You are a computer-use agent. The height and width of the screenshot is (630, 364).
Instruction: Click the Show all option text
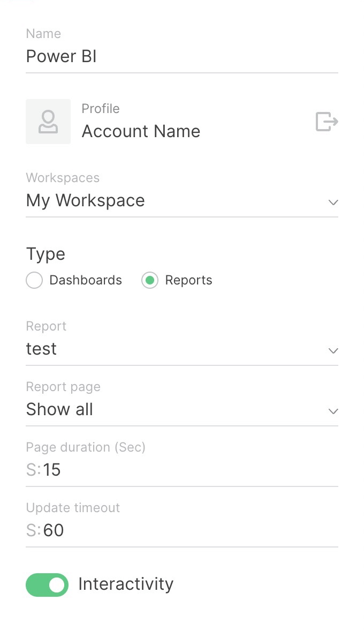tap(59, 409)
